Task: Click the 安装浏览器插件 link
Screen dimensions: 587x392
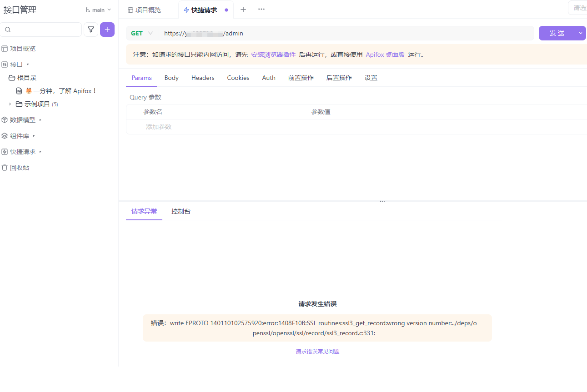Action: click(x=273, y=55)
